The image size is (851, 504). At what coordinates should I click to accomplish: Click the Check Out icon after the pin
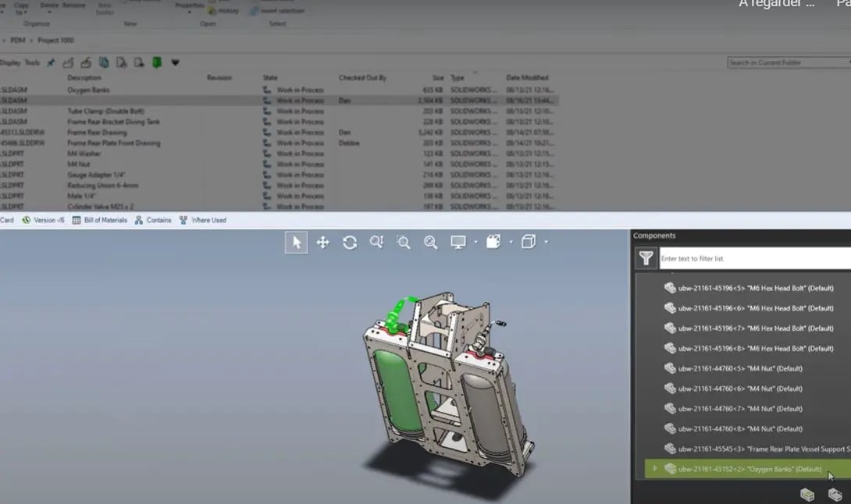(69, 63)
